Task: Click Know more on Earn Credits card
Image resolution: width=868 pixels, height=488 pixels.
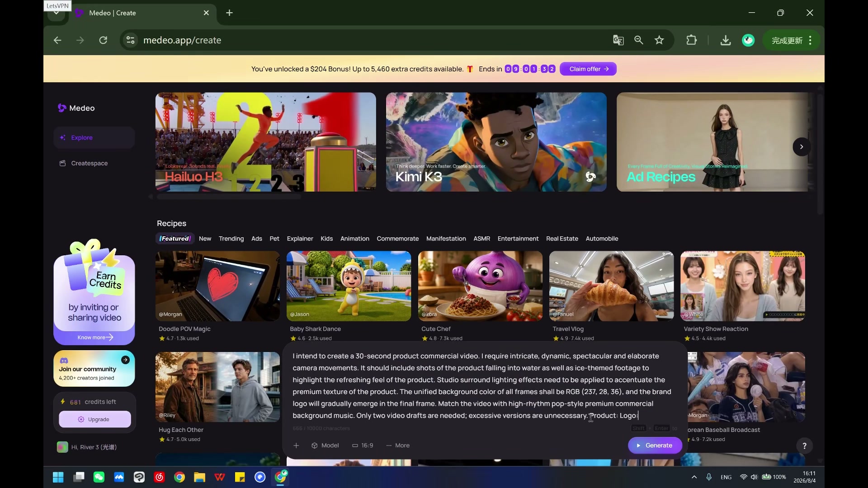Action: [x=95, y=338]
